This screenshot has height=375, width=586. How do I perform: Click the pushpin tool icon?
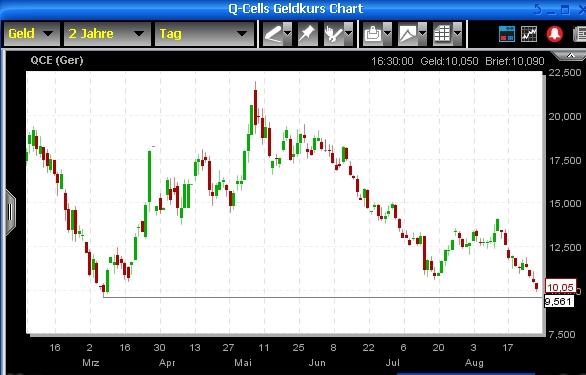click(307, 34)
